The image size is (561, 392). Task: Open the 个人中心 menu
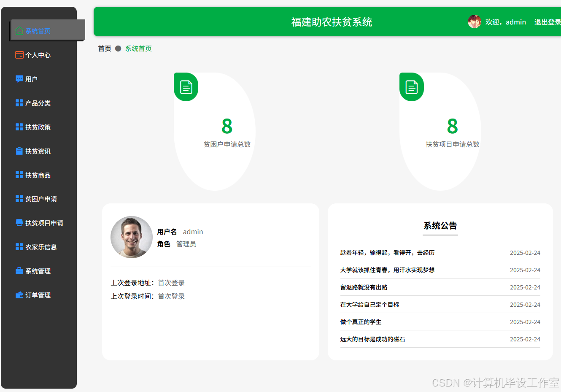pyautogui.click(x=39, y=55)
